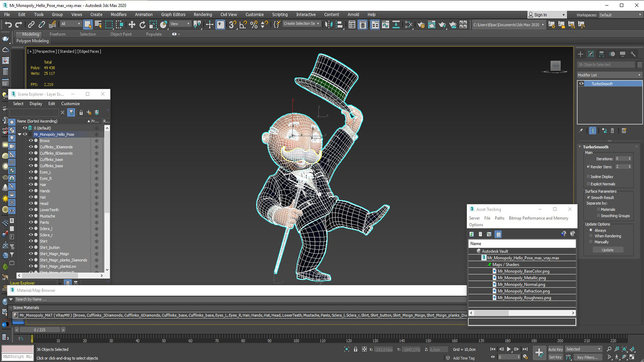Collapse the TurboSmooth rollout

click(580, 147)
